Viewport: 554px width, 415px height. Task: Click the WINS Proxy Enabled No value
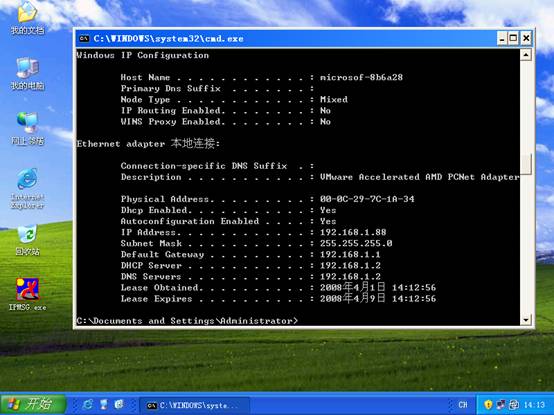pyautogui.click(x=325, y=121)
